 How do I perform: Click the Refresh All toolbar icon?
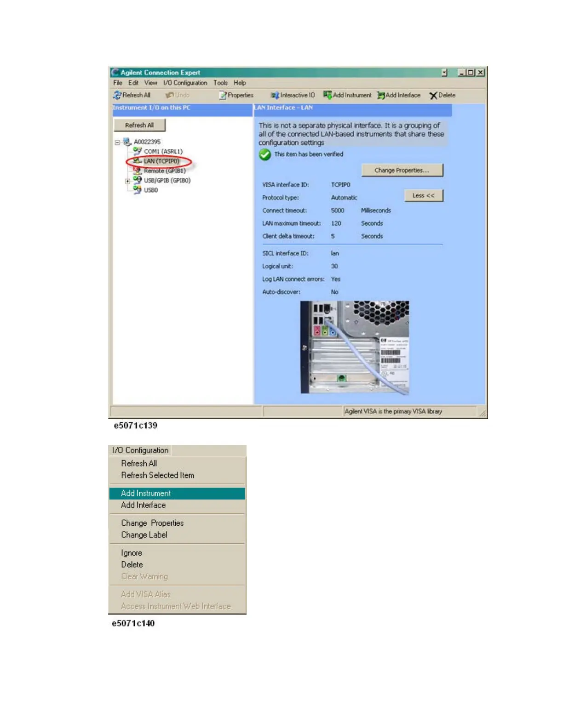coord(117,95)
